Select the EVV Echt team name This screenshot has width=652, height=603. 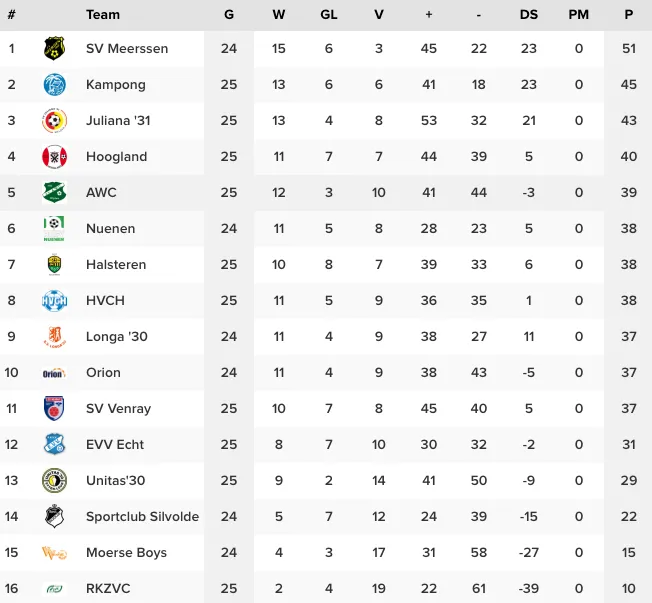(x=115, y=445)
